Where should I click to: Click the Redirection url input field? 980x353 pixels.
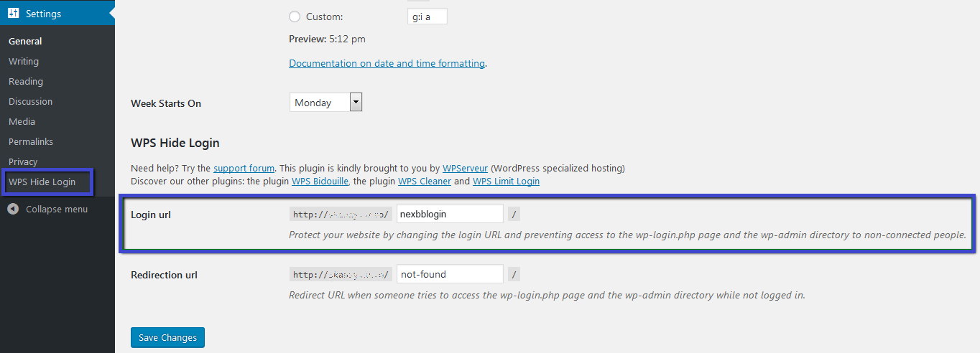tap(450, 274)
